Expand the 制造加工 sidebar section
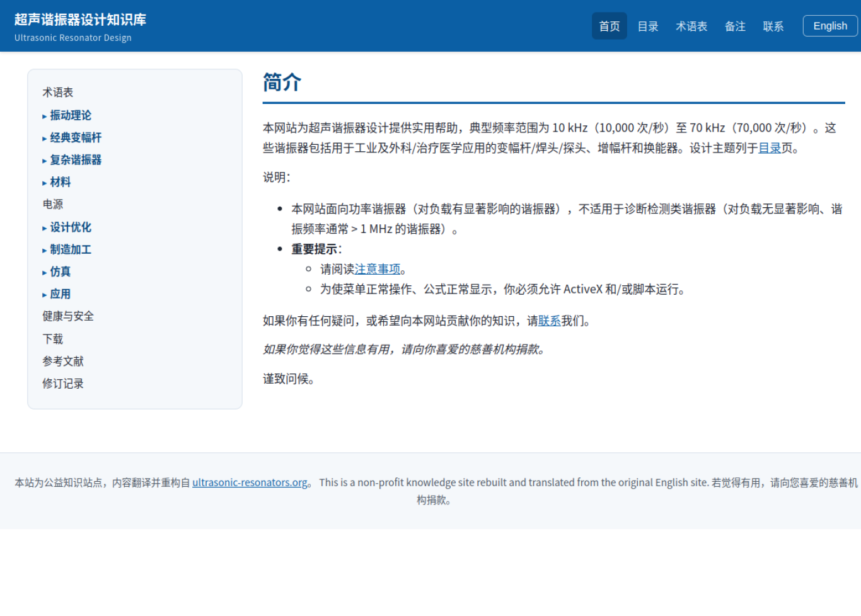 pos(67,249)
